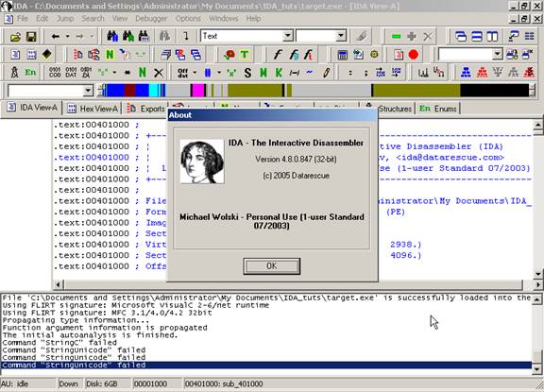Click the jump back arrow icon
544x392 pixels.
click(x=56, y=36)
